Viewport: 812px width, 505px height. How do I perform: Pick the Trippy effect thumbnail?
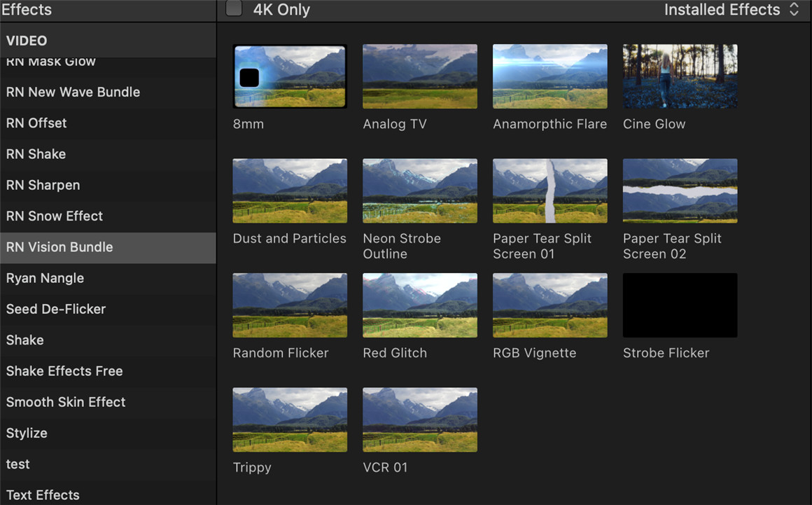tap(290, 420)
